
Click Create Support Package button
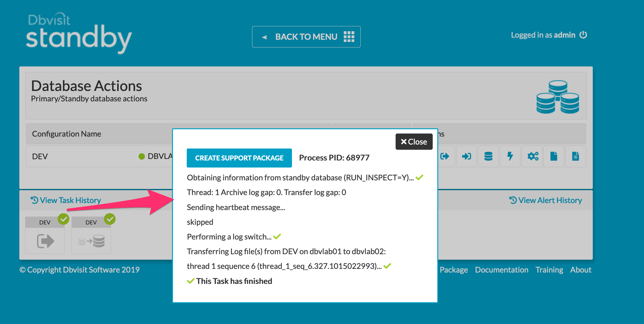point(239,158)
